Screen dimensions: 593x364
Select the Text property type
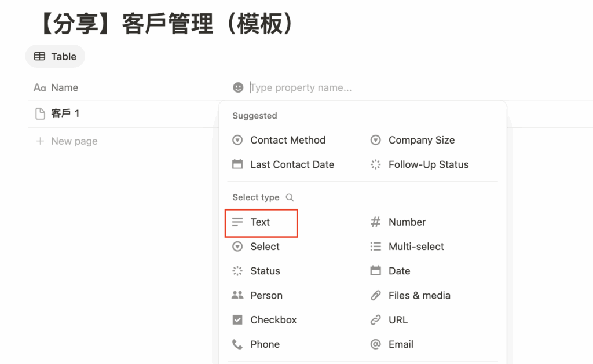(260, 222)
